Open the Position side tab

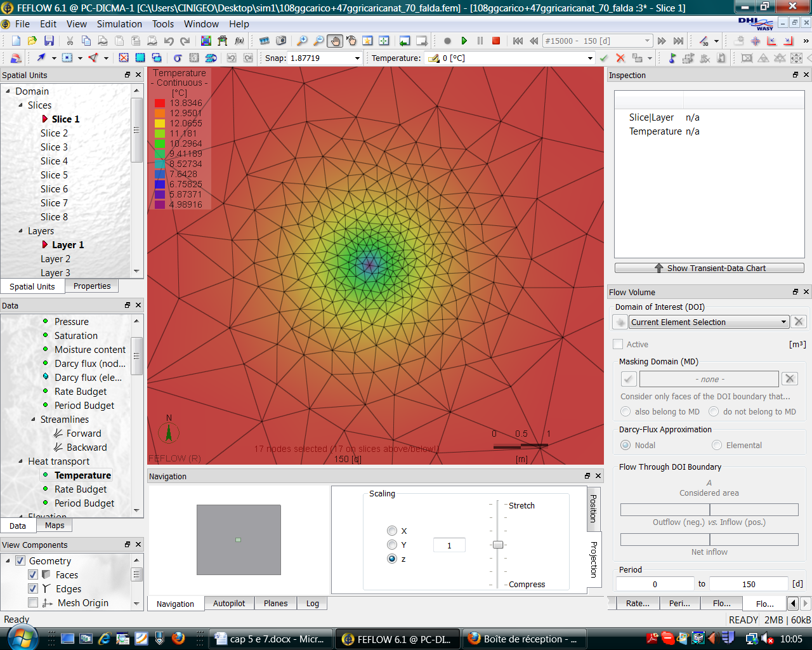(x=594, y=508)
